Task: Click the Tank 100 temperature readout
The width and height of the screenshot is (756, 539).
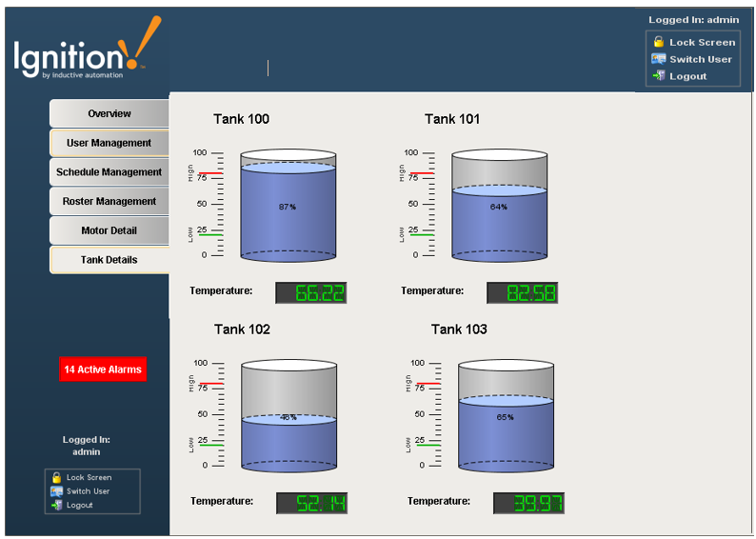Action: coord(310,292)
